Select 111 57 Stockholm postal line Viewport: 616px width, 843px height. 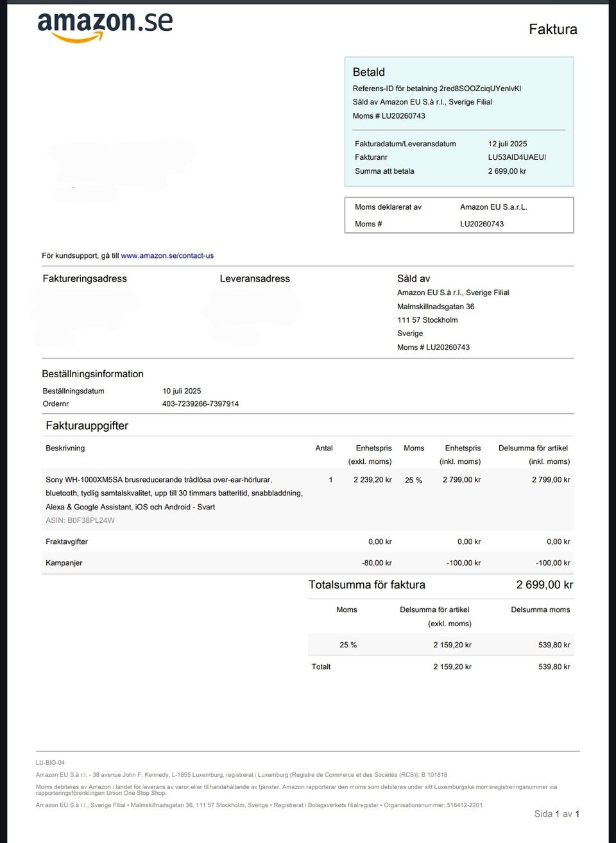tap(427, 320)
